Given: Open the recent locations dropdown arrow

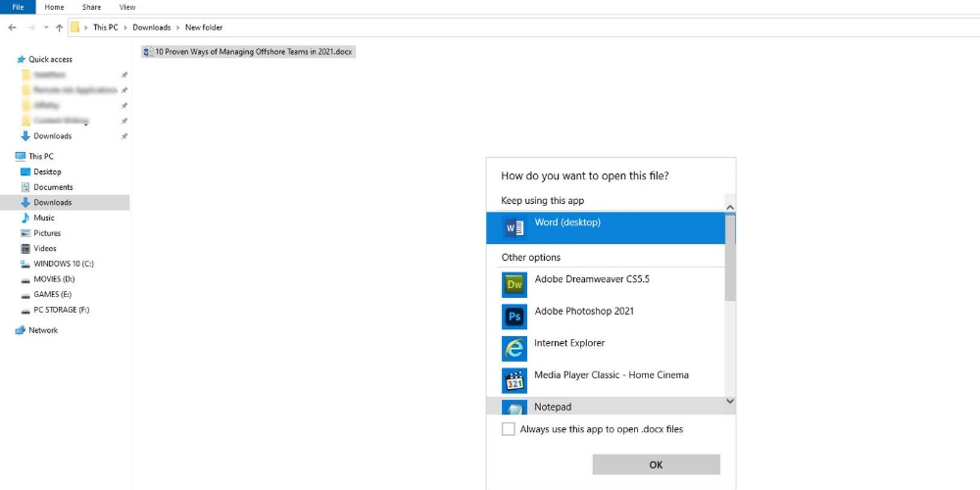Looking at the screenshot, I should (46, 27).
